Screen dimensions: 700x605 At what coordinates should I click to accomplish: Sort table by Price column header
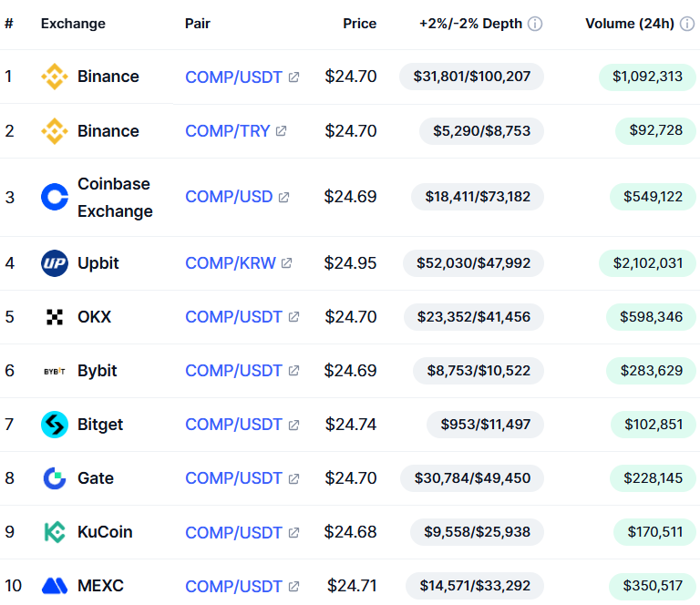coord(359,24)
